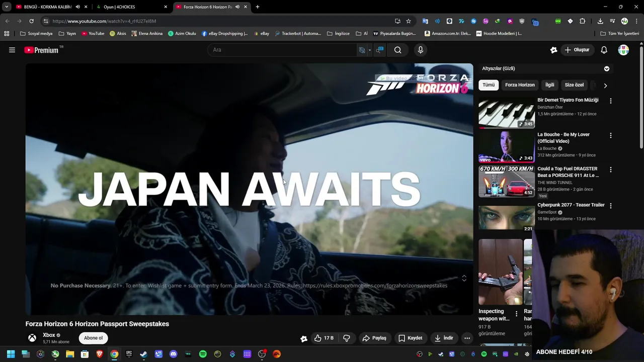Open more actions menu under video

[467, 338]
